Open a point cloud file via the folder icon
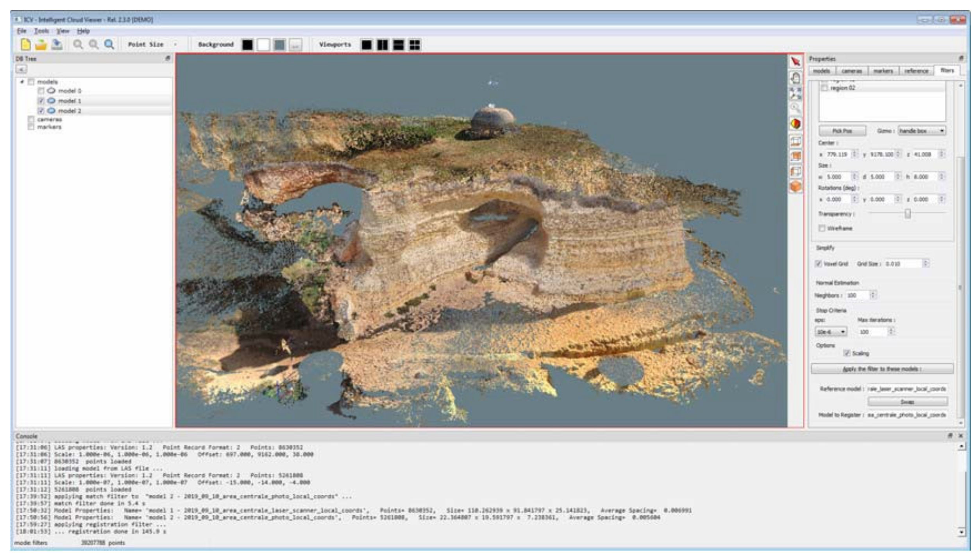 pos(41,45)
